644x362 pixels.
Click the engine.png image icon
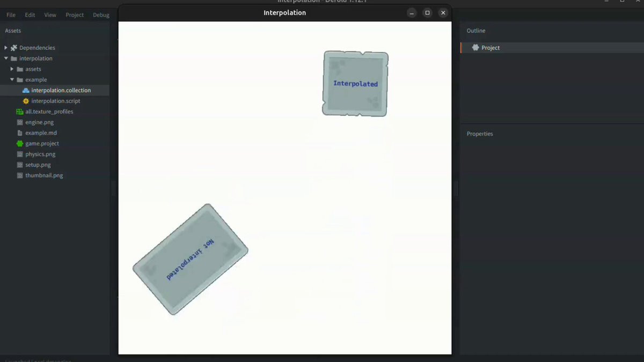[20, 122]
